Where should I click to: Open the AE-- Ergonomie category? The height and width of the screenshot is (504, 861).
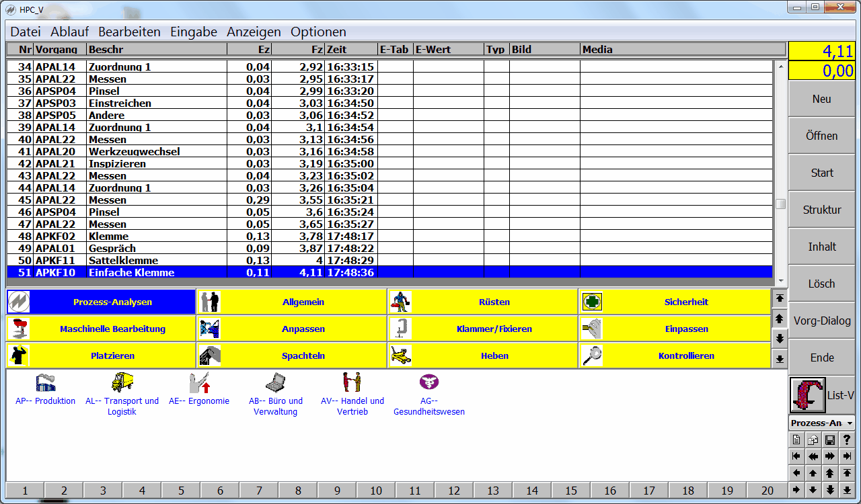coord(199,384)
